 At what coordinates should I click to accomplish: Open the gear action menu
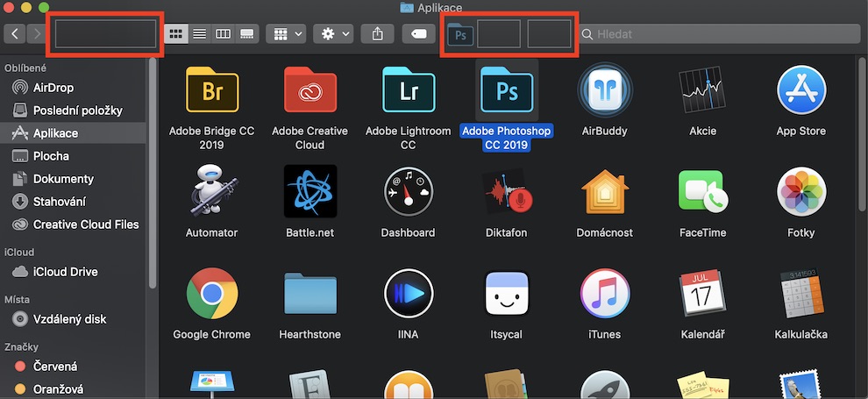pyautogui.click(x=333, y=33)
